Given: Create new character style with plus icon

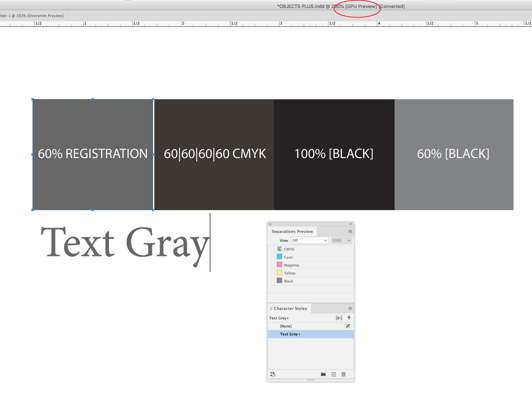Looking at the screenshot, I should pos(333,374).
